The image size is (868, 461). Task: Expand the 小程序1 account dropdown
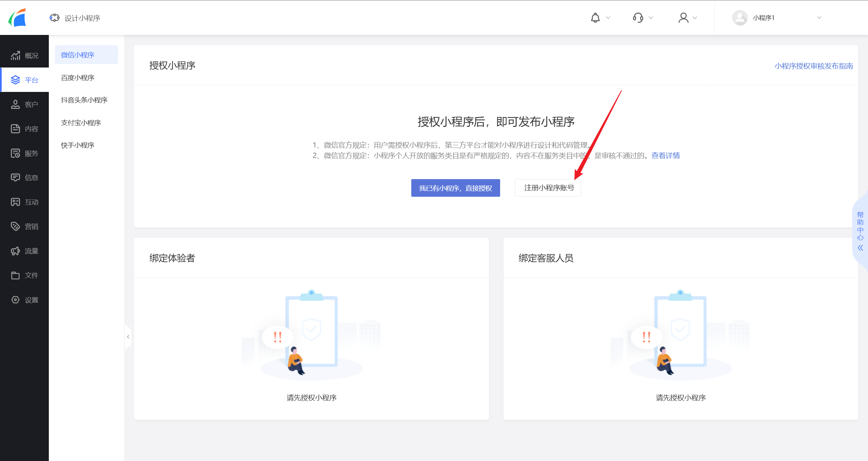point(819,18)
